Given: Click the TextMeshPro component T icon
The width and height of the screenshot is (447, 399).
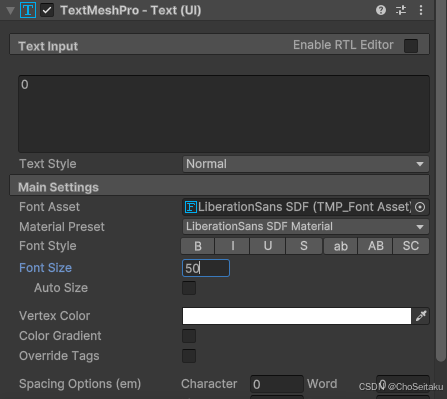Looking at the screenshot, I should coord(28,10).
